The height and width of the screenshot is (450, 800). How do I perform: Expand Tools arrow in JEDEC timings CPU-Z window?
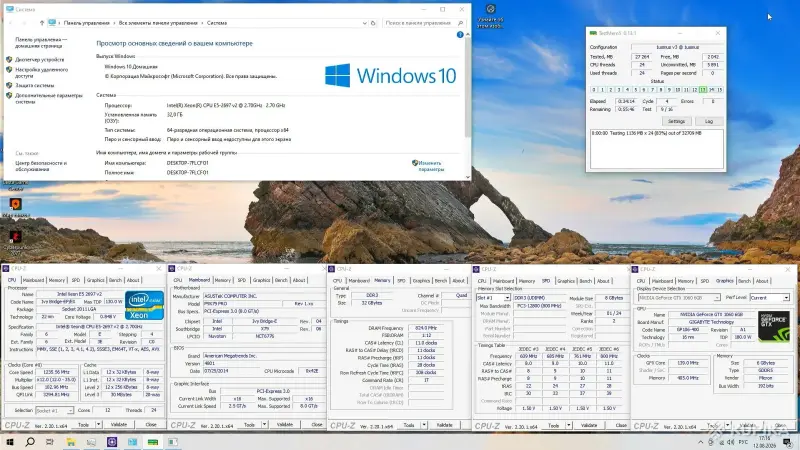pyautogui.click(x=568, y=425)
